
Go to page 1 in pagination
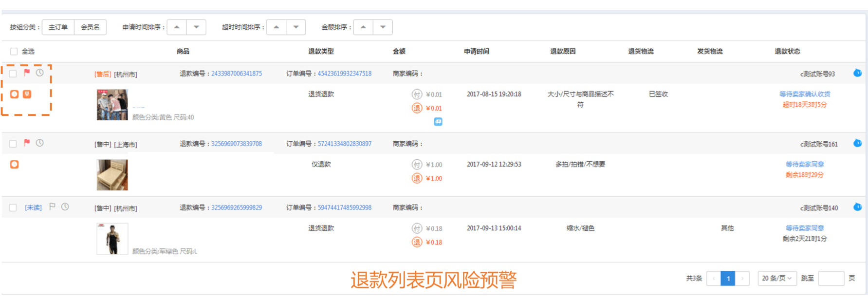click(728, 278)
